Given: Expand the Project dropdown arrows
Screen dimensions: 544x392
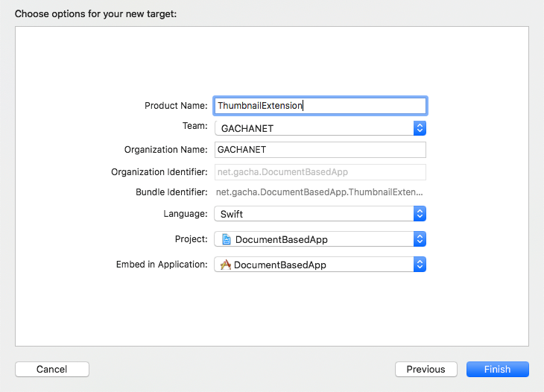Looking at the screenshot, I should pyautogui.click(x=420, y=239).
